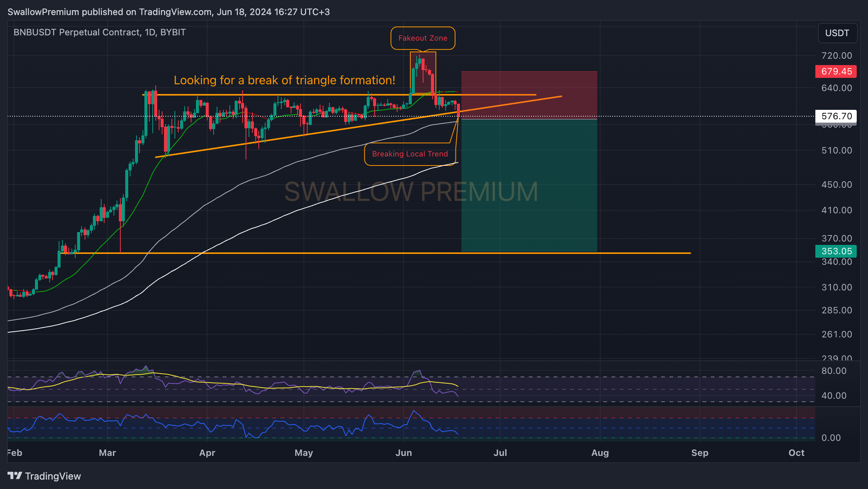Click the 679.45 red price label

[x=836, y=71]
